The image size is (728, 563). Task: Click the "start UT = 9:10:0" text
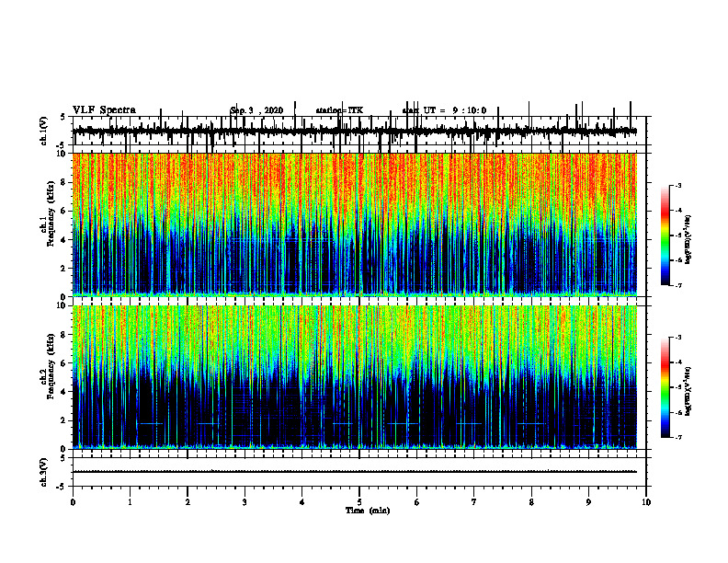(444, 110)
